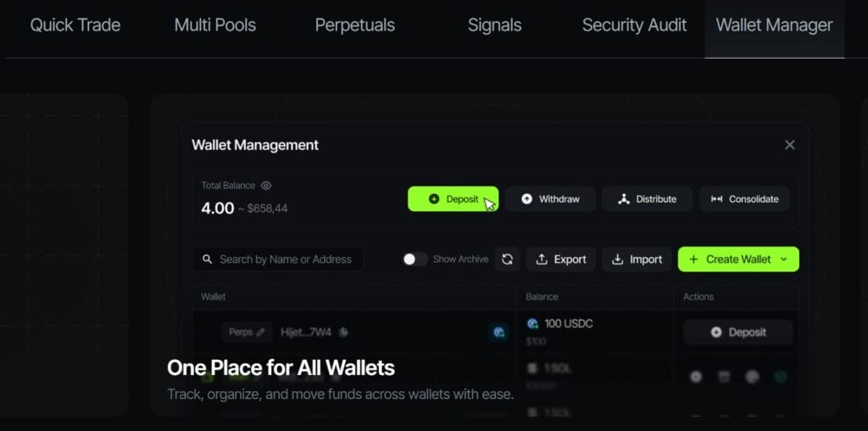This screenshot has height=431, width=868.
Task: Go to the Multi Pools tab
Action: coord(214,25)
